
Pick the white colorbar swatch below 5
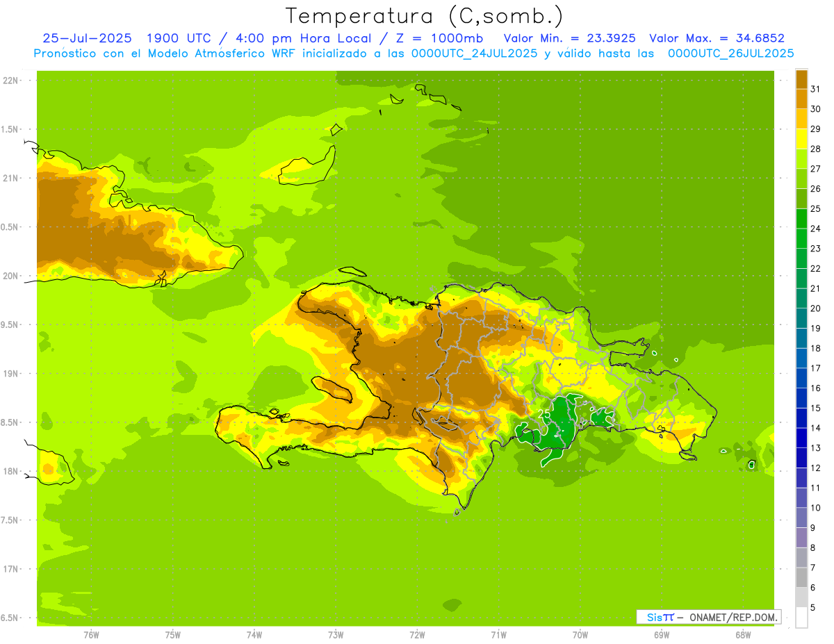801,618
